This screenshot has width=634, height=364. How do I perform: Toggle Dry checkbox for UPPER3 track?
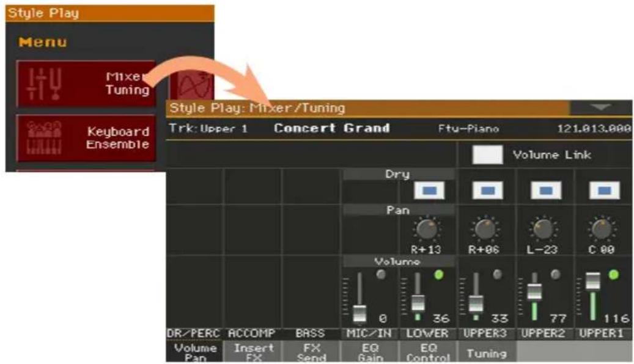coord(488,191)
